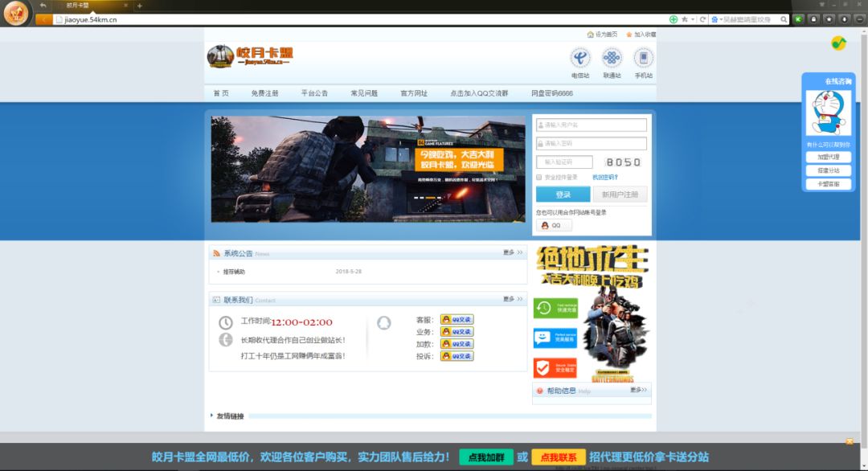The image size is (868, 471).
Task: Click 点击加入QQ交流群 navigation item
Action: point(479,93)
